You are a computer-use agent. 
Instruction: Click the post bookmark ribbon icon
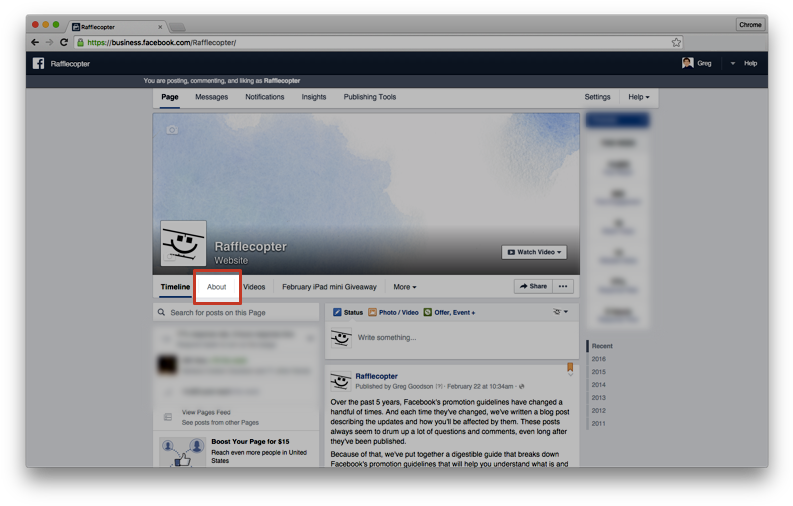tap(570, 367)
